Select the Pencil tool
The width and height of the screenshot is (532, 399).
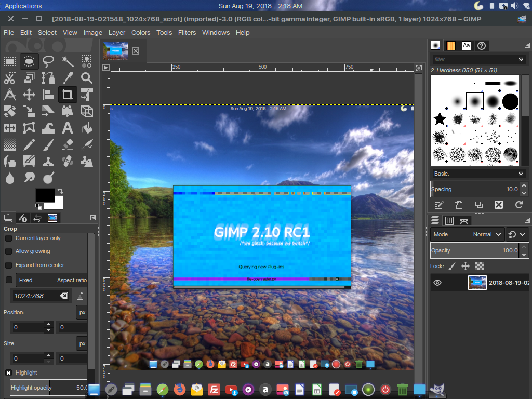pos(29,144)
